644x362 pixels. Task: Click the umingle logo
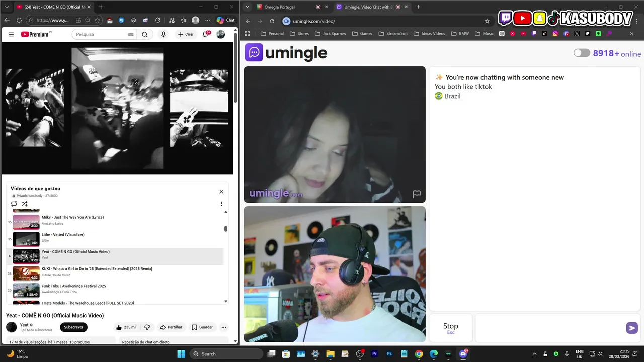tap(286, 52)
